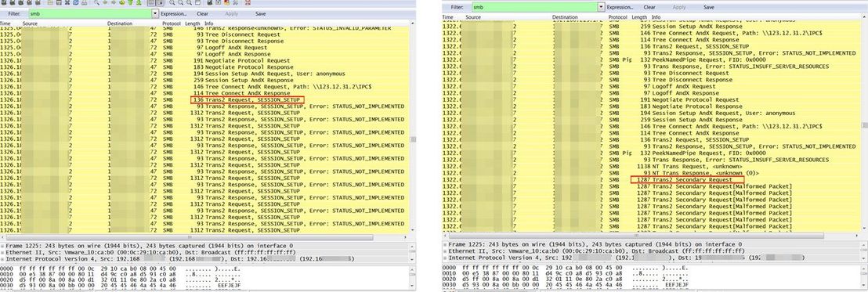Open Help icon at left toolbar end
868x292 pixels.
coord(248,2)
